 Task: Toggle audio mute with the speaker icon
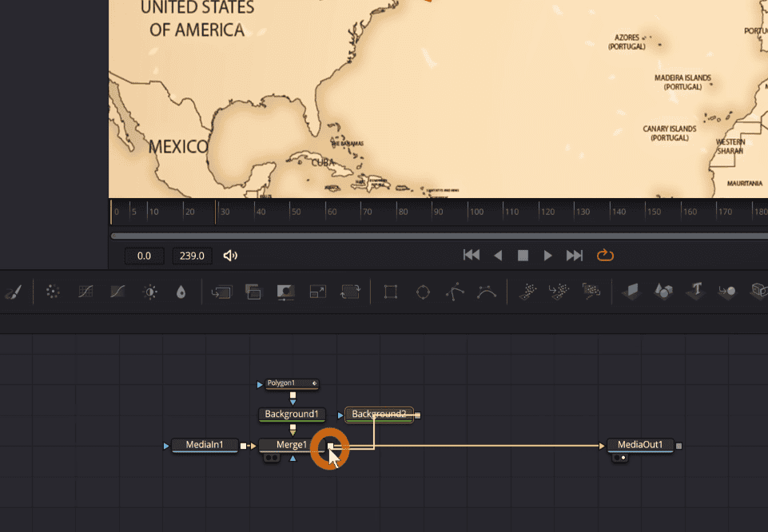click(230, 256)
